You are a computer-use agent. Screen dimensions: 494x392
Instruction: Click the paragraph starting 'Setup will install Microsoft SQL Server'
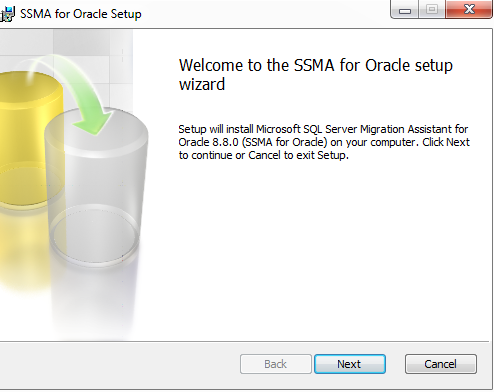coord(324,142)
